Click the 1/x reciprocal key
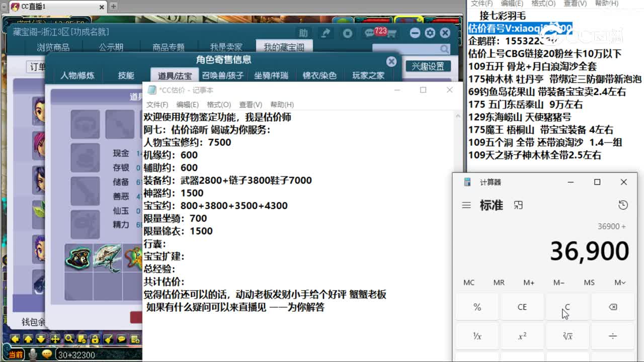This screenshot has height=362, width=644. tap(477, 336)
